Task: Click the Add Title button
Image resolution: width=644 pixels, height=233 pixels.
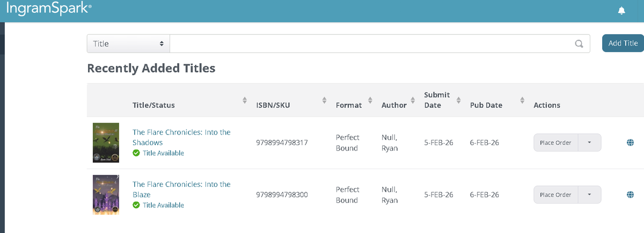Action: pyautogui.click(x=623, y=43)
